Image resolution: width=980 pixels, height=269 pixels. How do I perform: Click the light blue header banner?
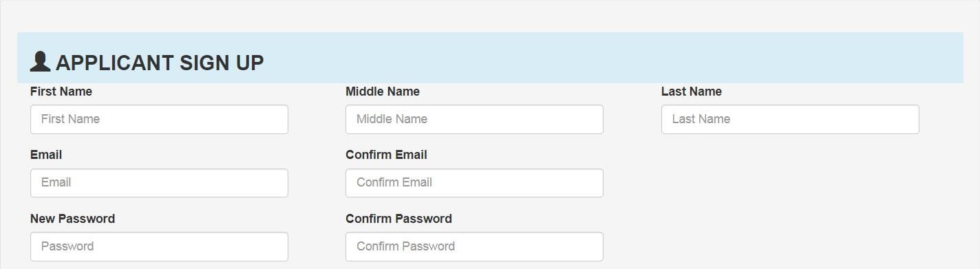(x=490, y=58)
